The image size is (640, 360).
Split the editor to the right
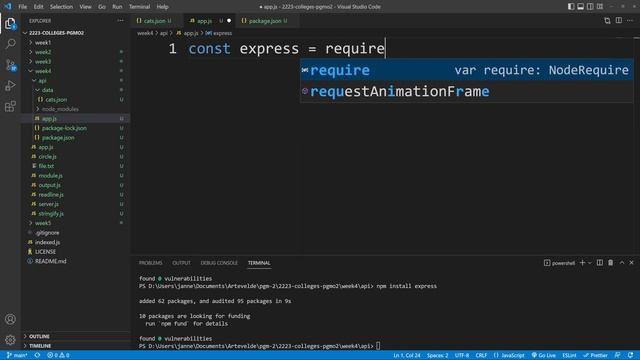[x=619, y=20]
